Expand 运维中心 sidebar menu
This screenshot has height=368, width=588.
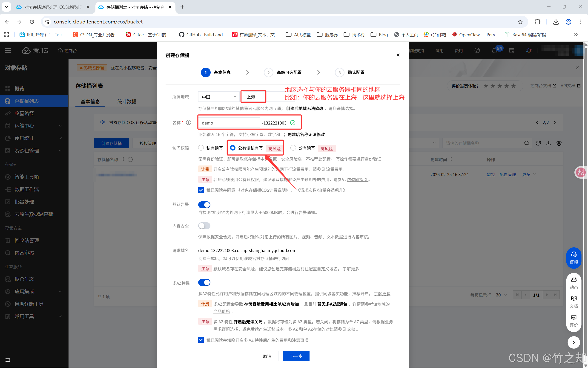click(x=34, y=126)
